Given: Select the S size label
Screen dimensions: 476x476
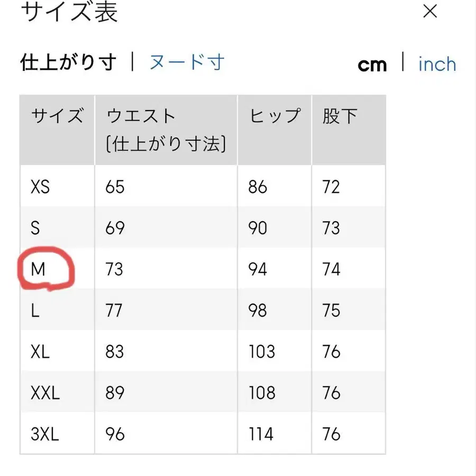Looking at the screenshot, I should (x=36, y=227).
